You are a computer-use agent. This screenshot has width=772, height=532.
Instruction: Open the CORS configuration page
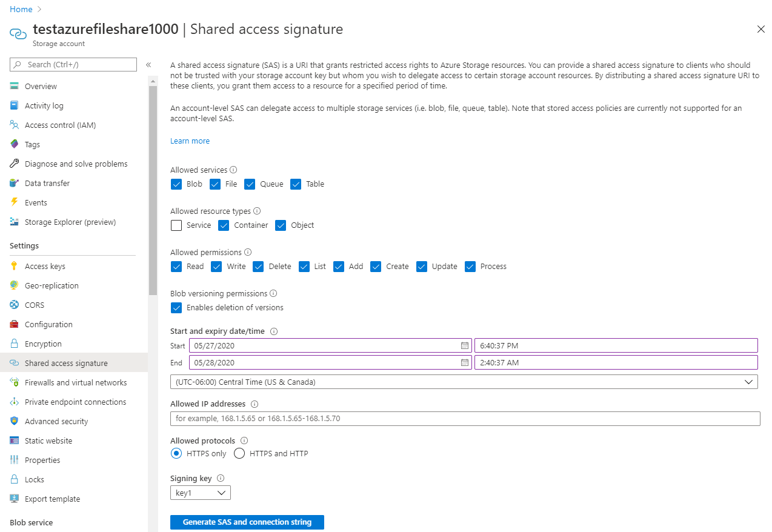tap(36, 304)
